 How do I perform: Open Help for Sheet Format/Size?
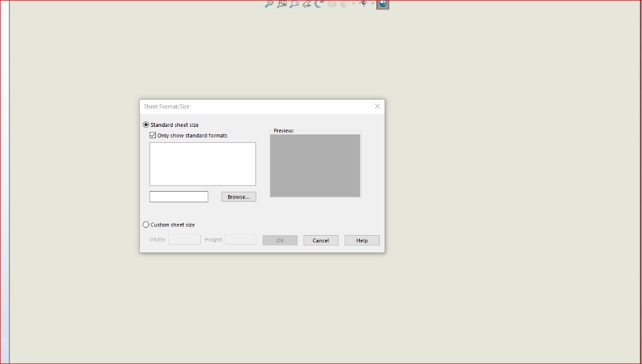pyautogui.click(x=362, y=240)
